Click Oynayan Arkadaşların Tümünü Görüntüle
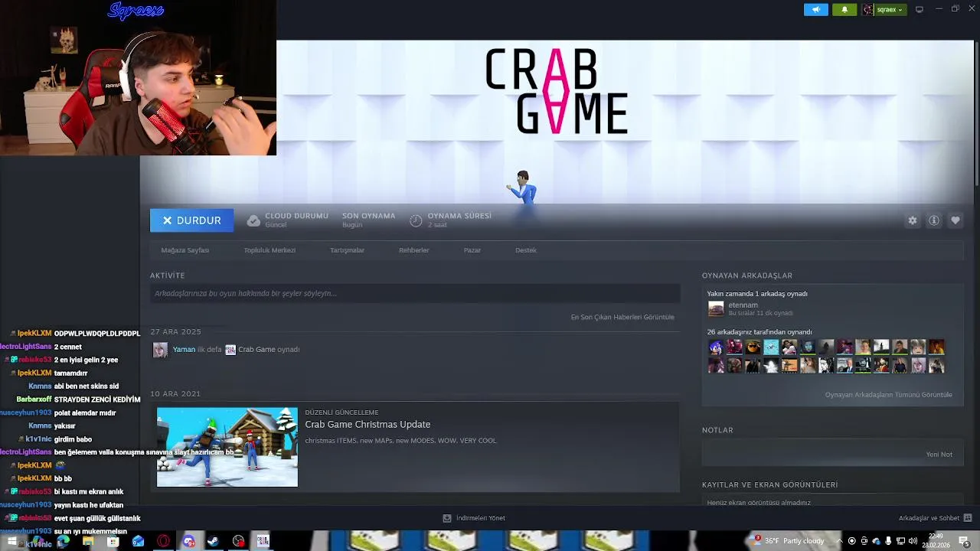 pyautogui.click(x=889, y=395)
